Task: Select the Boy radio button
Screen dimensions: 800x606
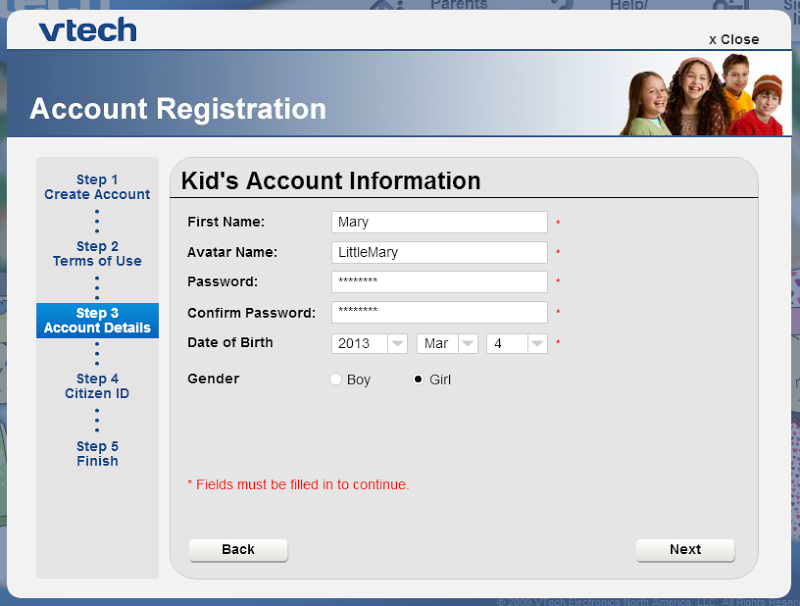Action: 336,380
